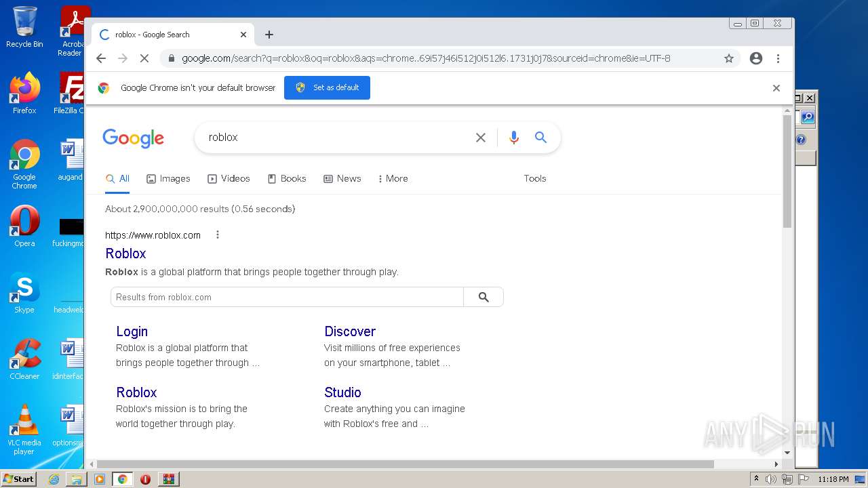Image resolution: width=868 pixels, height=488 pixels.
Task: Open the volume control in system tray
Action: pos(771,479)
